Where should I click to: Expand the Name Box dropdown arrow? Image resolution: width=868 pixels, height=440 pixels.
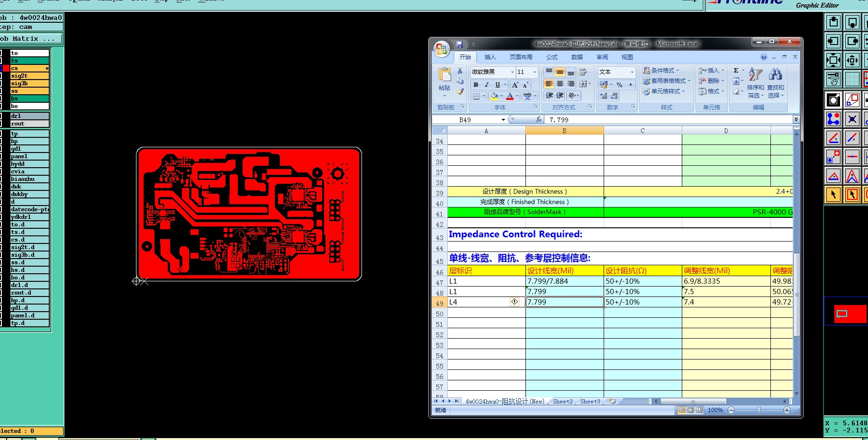click(x=503, y=120)
